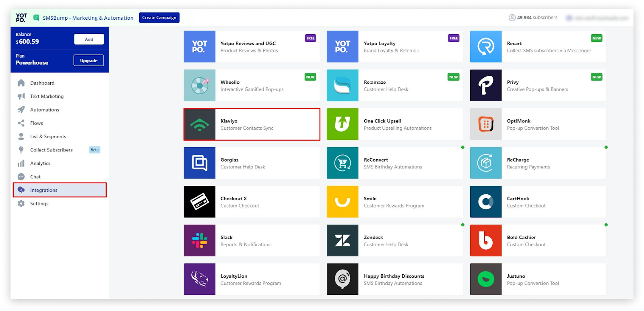Click Upgrade plan button
Viewport: 644px width, 311px height.
pyautogui.click(x=89, y=60)
